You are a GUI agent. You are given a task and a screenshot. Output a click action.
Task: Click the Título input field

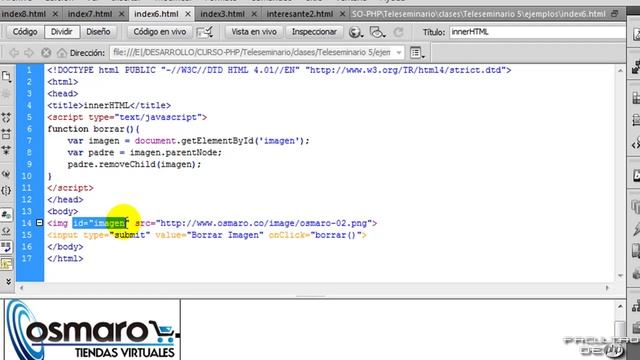pos(537,32)
